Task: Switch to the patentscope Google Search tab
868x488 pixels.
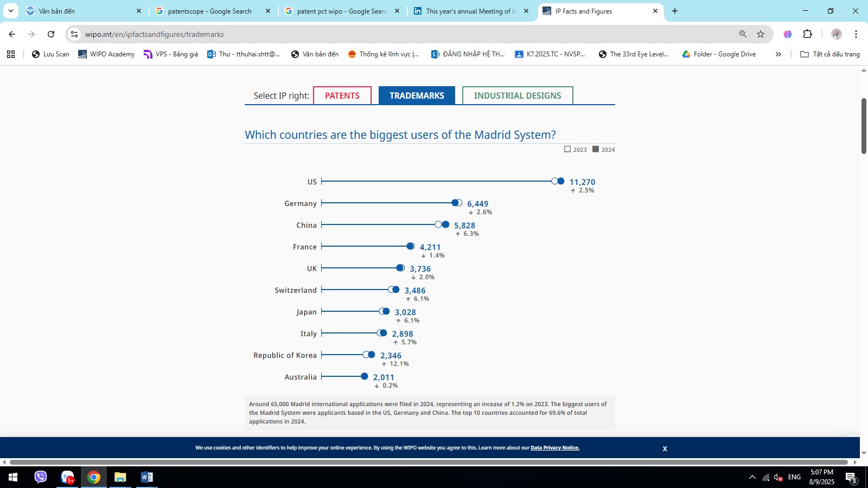Action: 209,11
